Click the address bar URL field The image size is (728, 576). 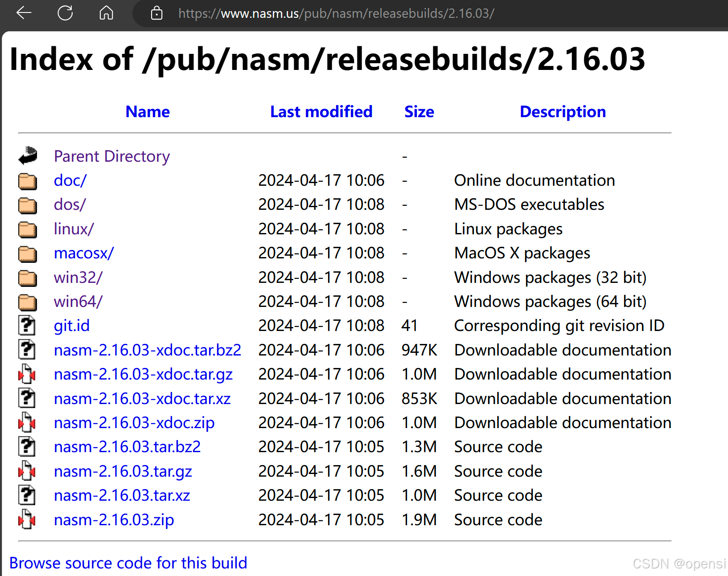click(x=336, y=13)
